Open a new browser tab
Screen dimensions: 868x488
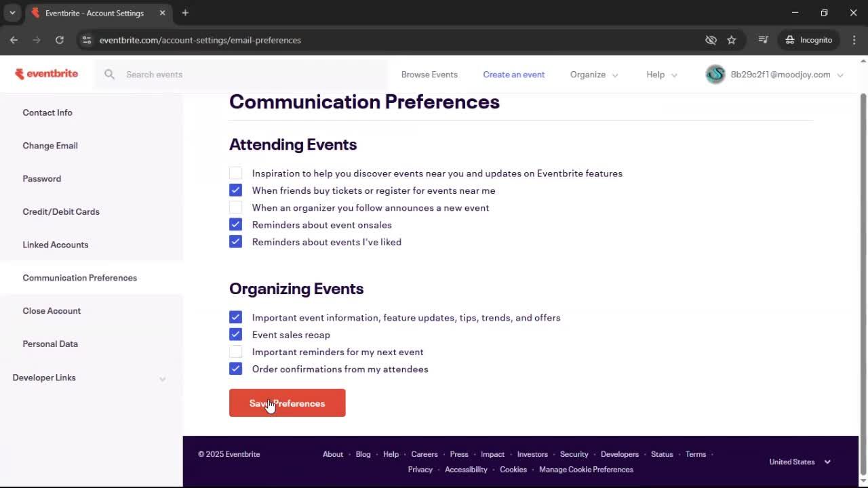tap(185, 13)
